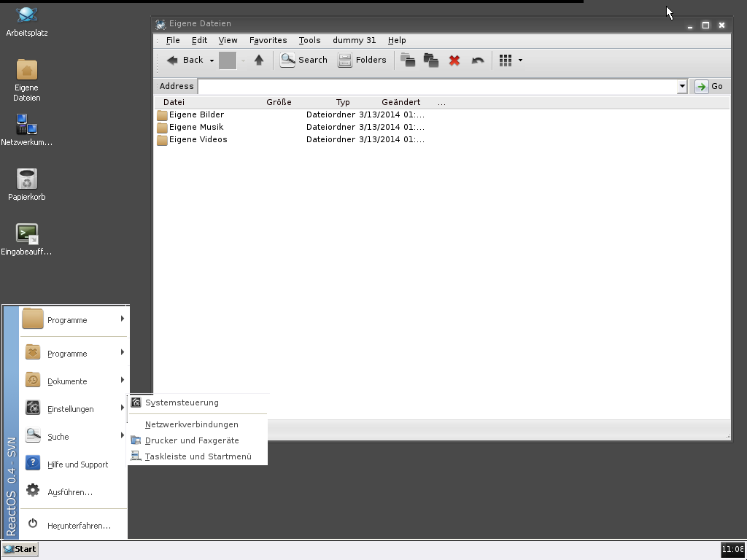Go back with the Back arrow
Viewport: 747px width, 560px height.
point(185,60)
